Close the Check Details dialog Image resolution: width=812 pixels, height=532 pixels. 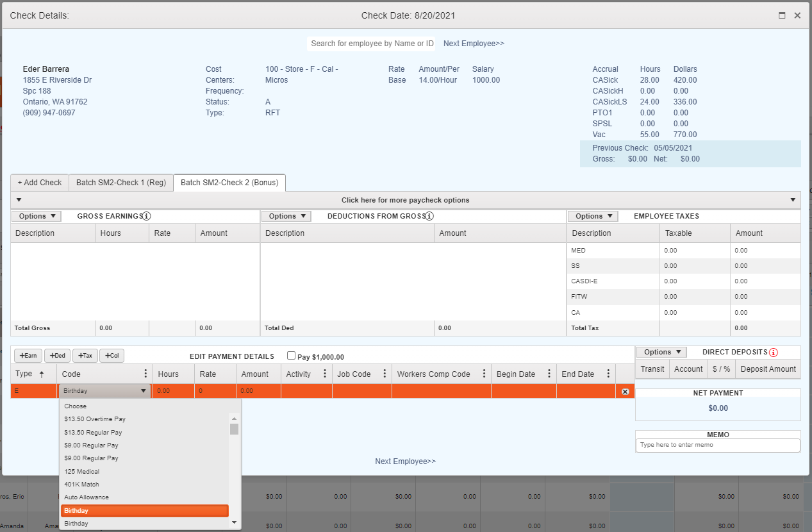797,15
